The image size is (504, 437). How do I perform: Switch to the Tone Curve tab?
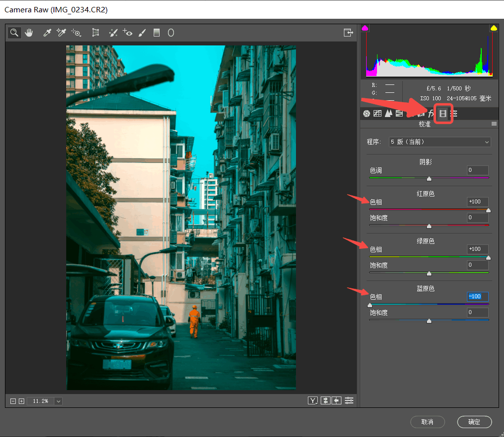[378, 114]
